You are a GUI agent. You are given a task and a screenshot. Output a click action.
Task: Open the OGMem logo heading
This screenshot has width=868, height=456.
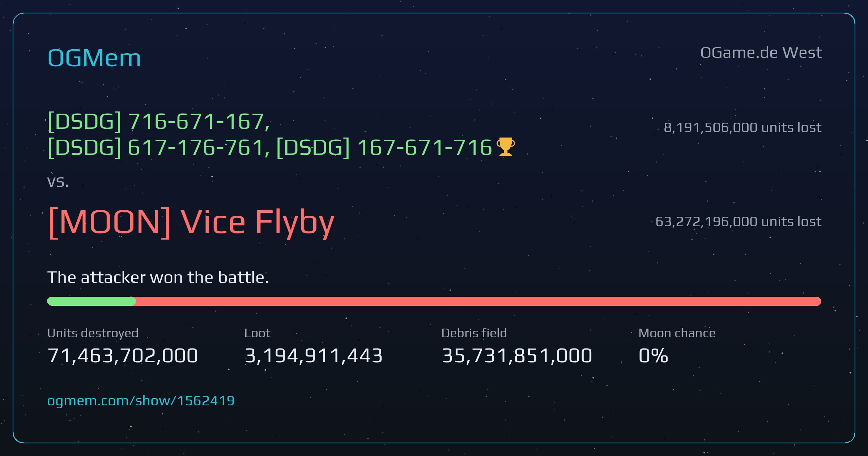pos(94,58)
